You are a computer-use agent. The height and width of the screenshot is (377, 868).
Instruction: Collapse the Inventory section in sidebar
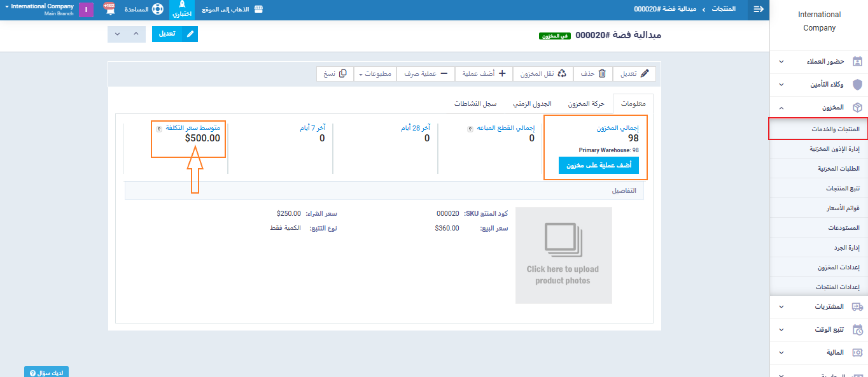pyautogui.click(x=818, y=108)
